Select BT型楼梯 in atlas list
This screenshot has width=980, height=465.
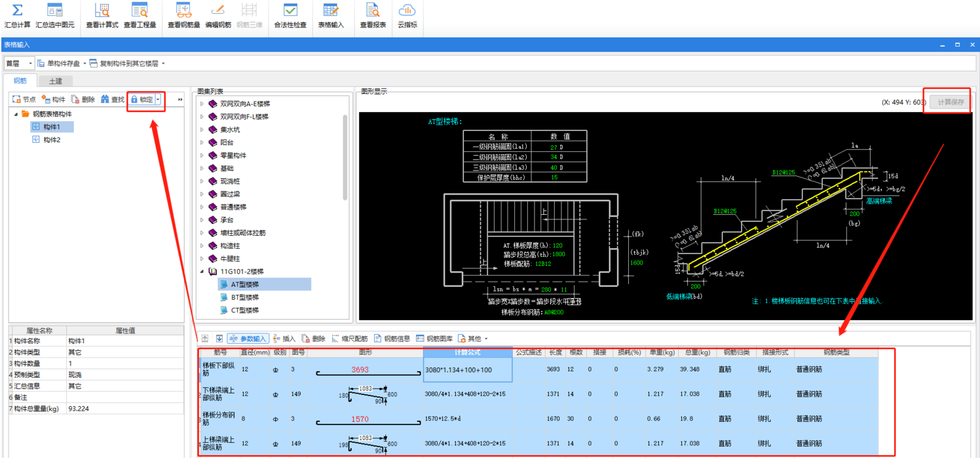(244, 297)
